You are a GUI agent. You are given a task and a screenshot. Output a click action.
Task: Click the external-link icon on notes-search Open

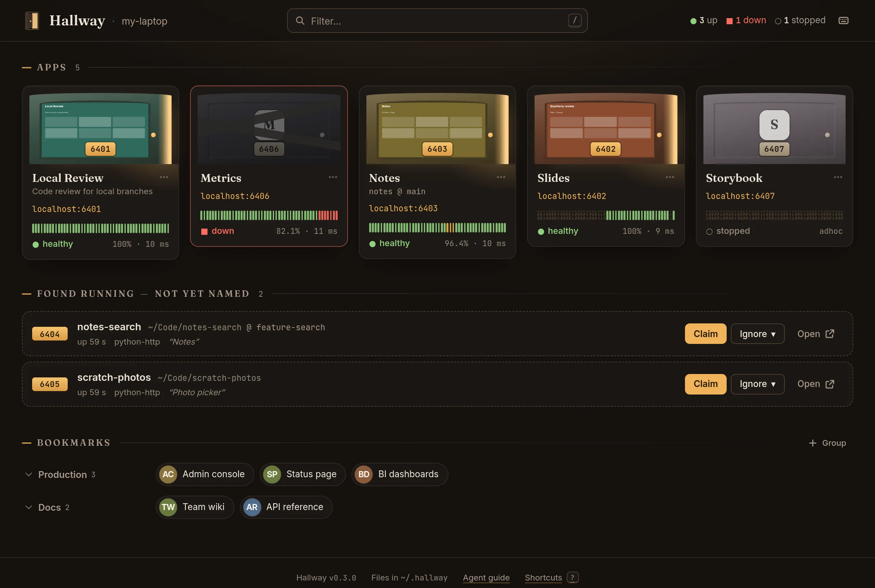pyautogui.click(x=830, y=334)
